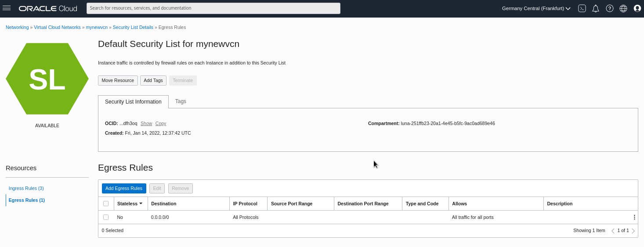644x247 pixels.
Task: Open the announcements bell icon
Action: (596, 8)
